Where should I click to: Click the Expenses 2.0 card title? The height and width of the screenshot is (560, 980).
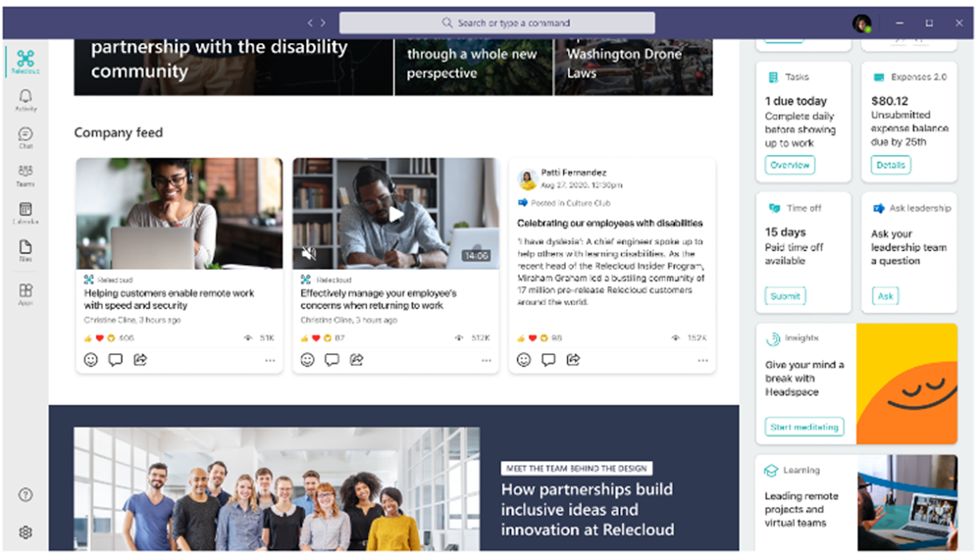click(x=919, y=76)
